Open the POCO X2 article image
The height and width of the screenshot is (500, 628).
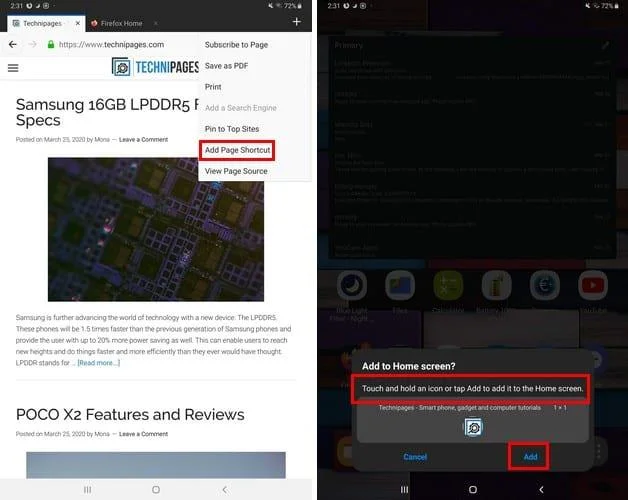[x=156, y=465]
